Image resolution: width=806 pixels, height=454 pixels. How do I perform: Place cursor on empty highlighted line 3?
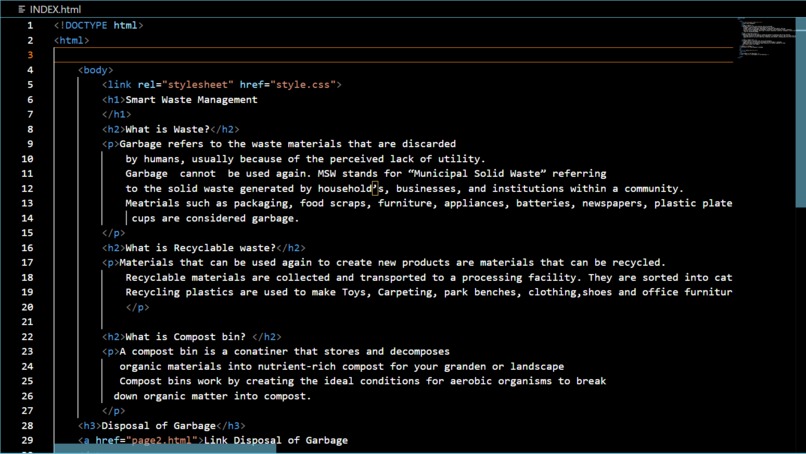[393, 55]
